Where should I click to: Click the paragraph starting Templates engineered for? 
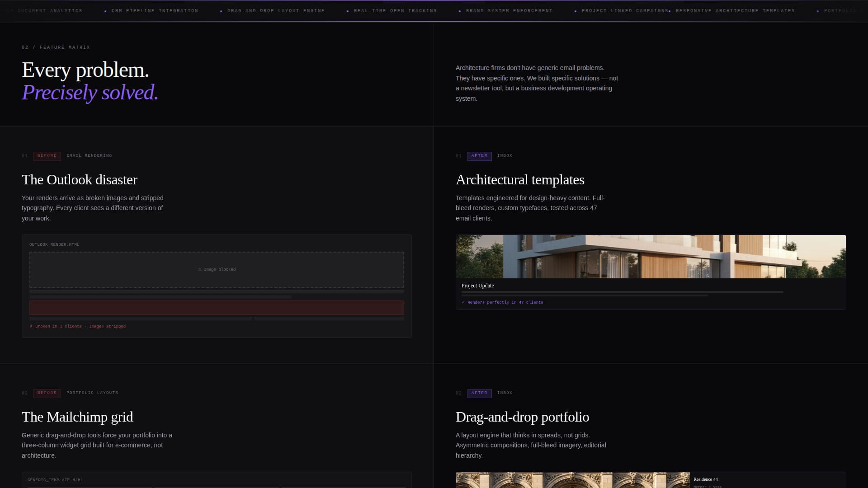(530, 208)
